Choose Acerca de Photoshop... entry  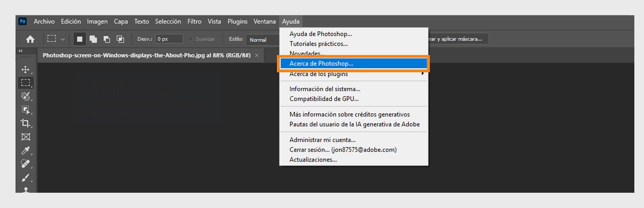click(x=353, y=63)
